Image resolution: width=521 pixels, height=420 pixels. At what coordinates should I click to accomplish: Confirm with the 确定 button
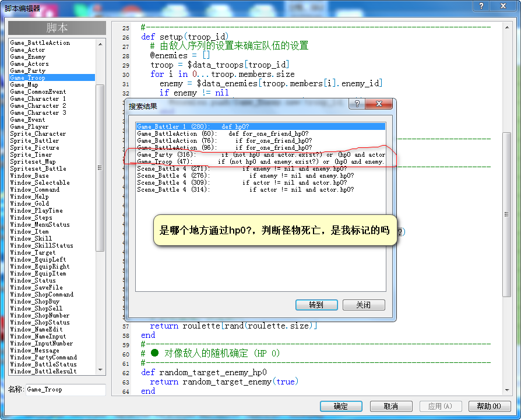click(341, 406)
